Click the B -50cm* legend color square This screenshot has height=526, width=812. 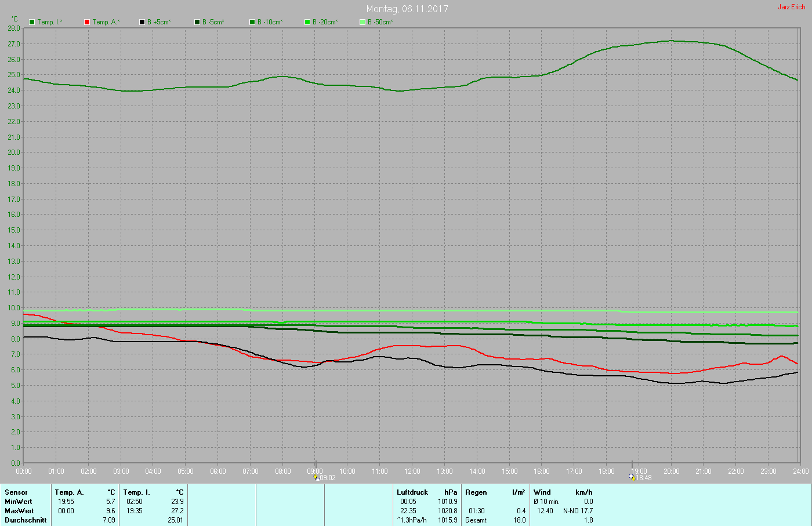[x=362, y=22]
